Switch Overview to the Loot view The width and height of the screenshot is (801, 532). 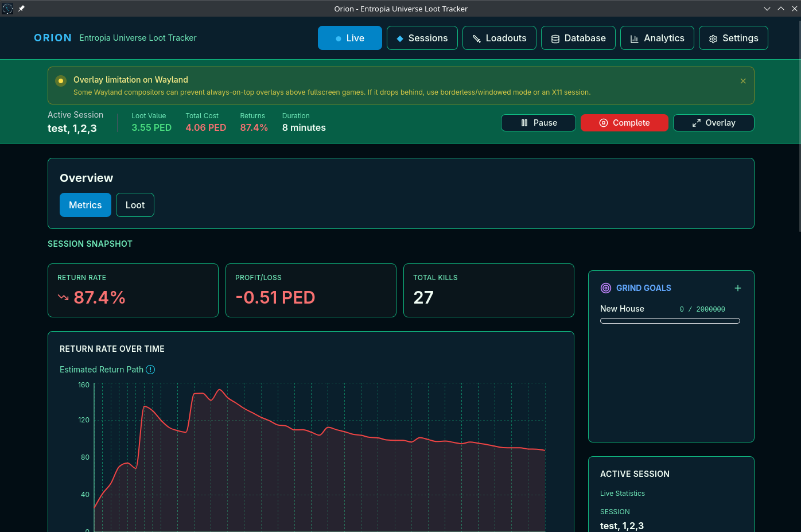click(135, 205)
